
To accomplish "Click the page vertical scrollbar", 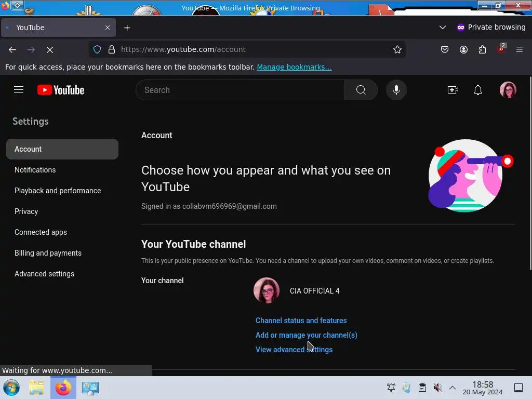I will 530,173.
